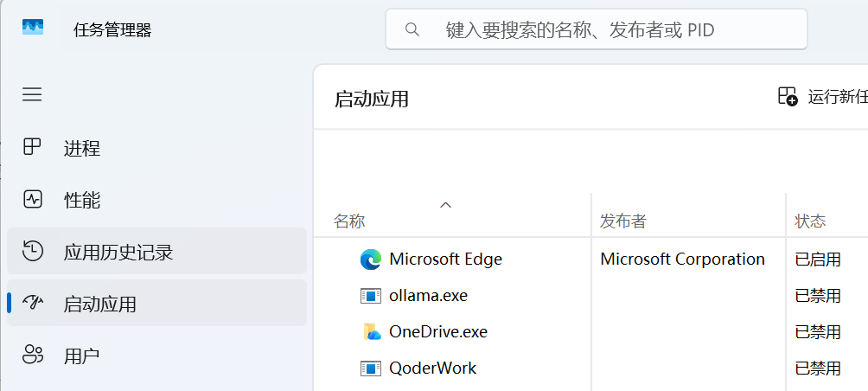Select the Microsoft Edge icon in list
Screen dimensions: 868x391
370,260
